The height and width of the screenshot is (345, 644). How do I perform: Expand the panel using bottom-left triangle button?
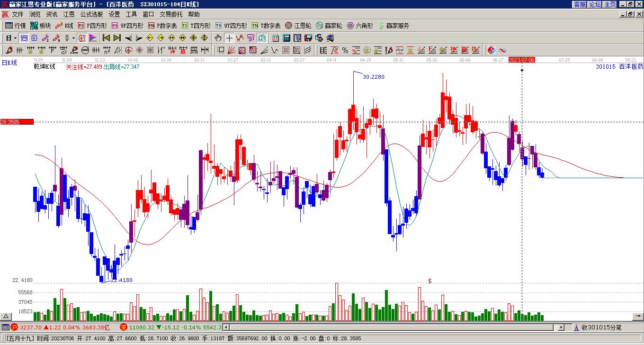pos(6,316)
